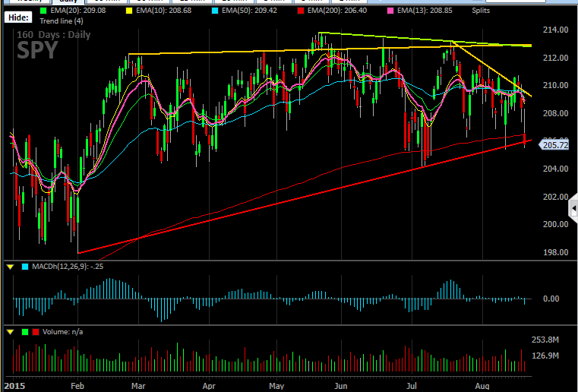Click the 212.00 price axis label

[555, 58]
